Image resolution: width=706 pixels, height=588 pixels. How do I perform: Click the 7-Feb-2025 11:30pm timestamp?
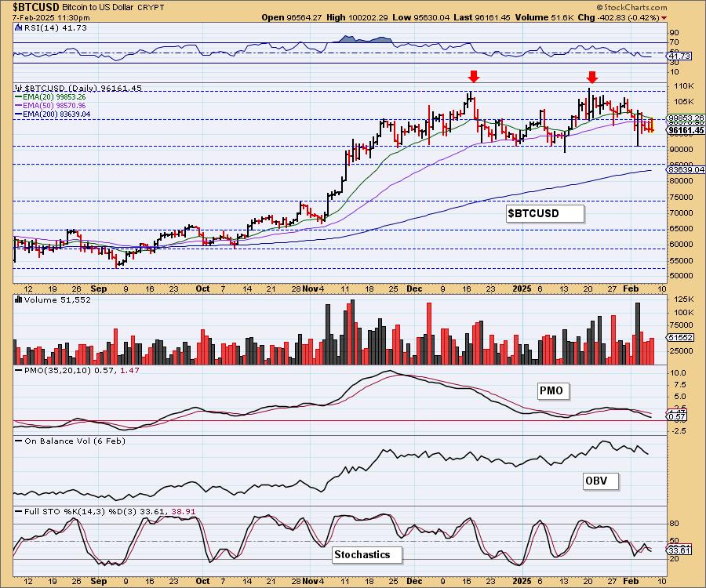click(51, 18)
